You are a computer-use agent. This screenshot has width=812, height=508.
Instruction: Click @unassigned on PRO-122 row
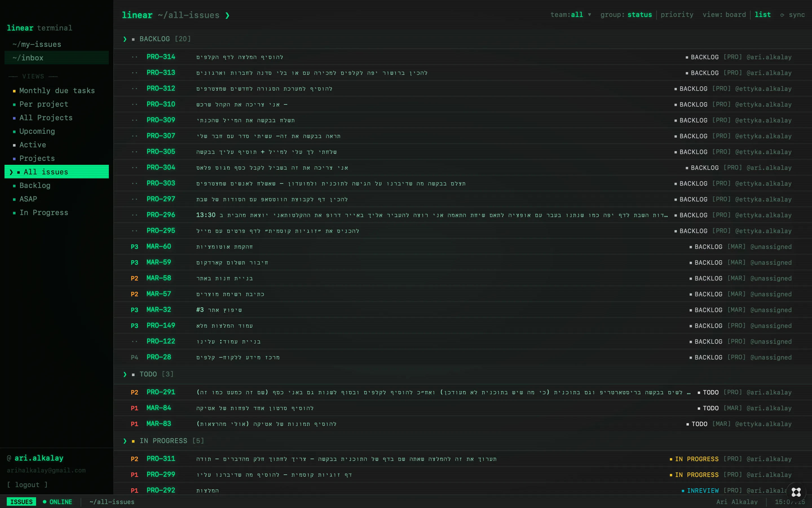(771, 341)
